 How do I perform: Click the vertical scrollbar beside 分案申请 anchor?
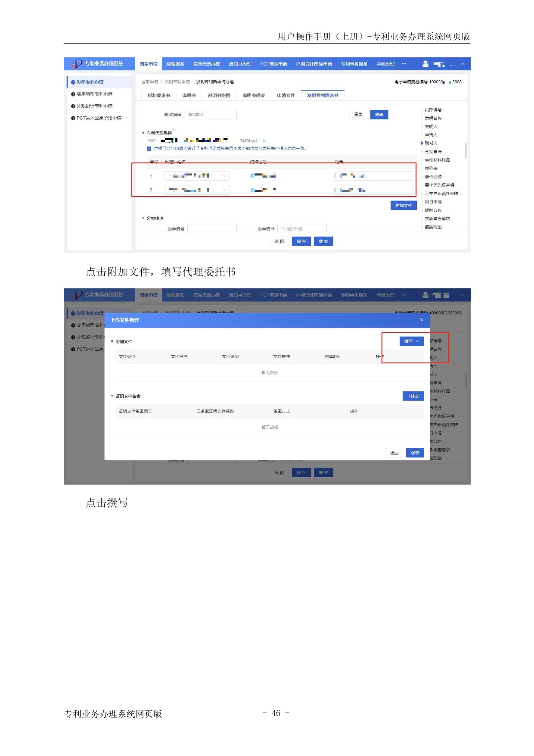coord(466,151)
